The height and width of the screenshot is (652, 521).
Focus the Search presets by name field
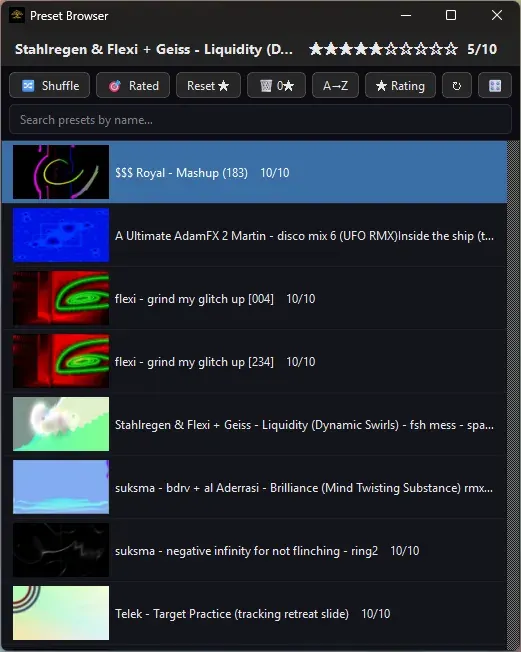[x=260, y=120]
